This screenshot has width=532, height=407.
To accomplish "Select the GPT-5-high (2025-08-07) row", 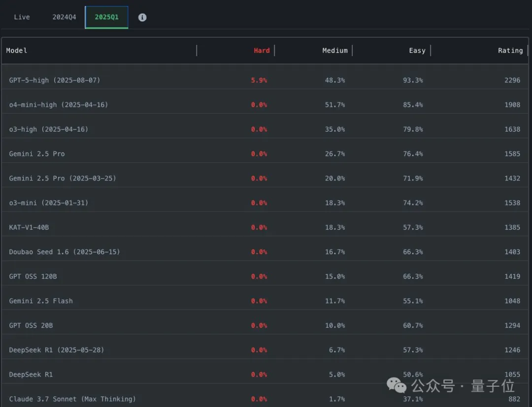I will [x=55, y=80].
